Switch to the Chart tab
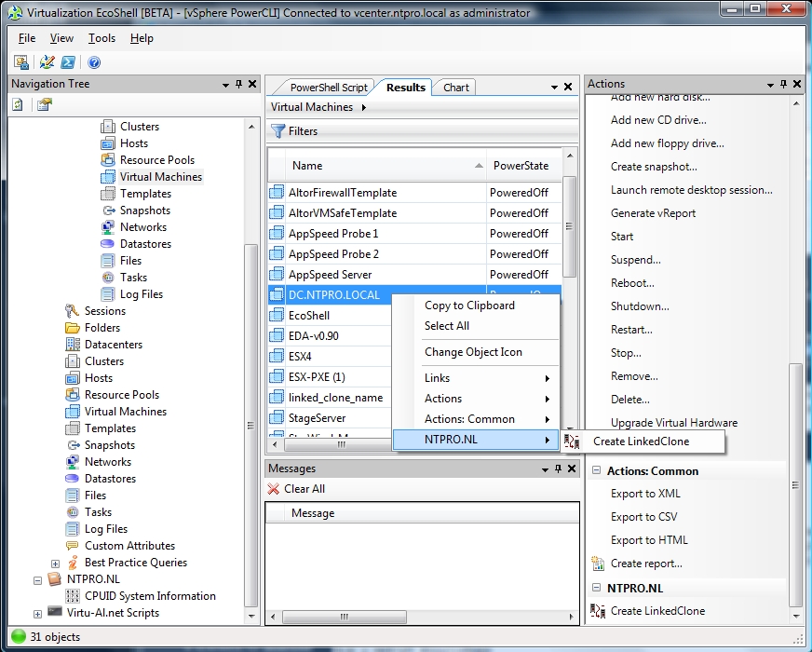This screenshot has height=652, width=812. tap(455, 88)
